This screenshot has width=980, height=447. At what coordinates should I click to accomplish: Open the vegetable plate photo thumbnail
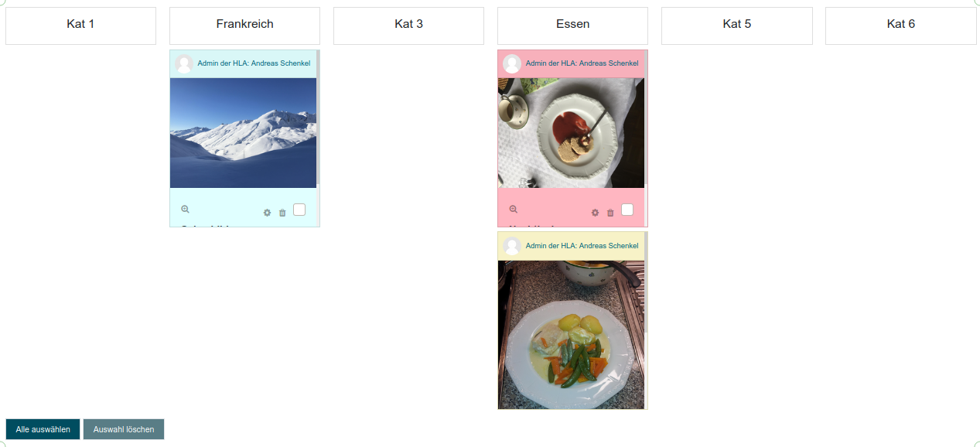[571, 335]
